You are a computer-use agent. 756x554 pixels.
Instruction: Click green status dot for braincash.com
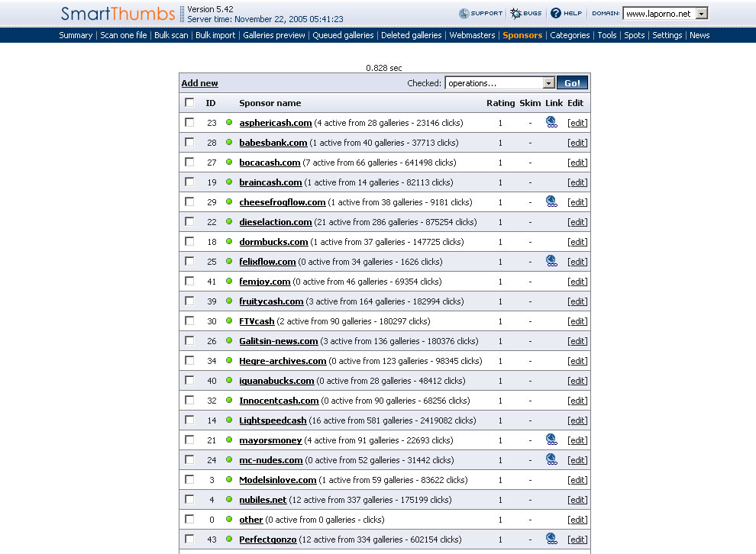229,182
